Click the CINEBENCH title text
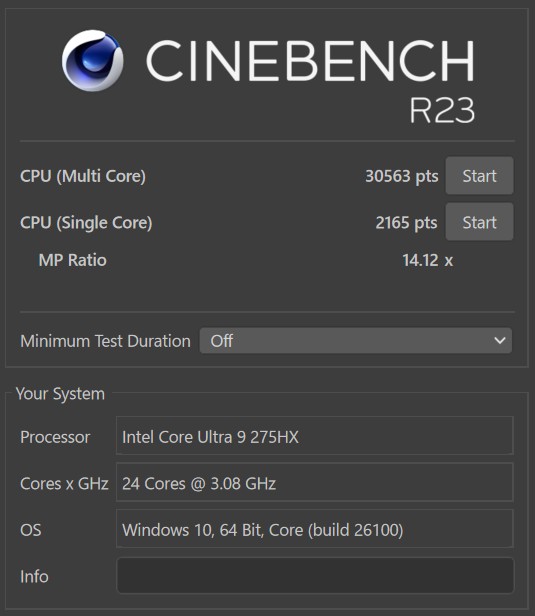 click(310, 61)
